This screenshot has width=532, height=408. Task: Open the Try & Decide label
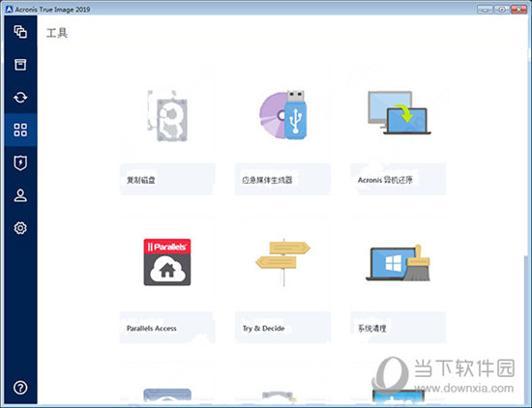tap(264, 329)
